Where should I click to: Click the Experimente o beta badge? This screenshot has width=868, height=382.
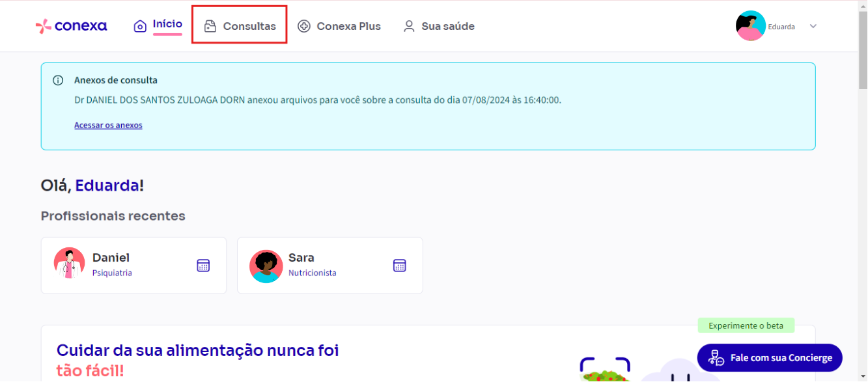pyautogui.click(x=746, y=325)
